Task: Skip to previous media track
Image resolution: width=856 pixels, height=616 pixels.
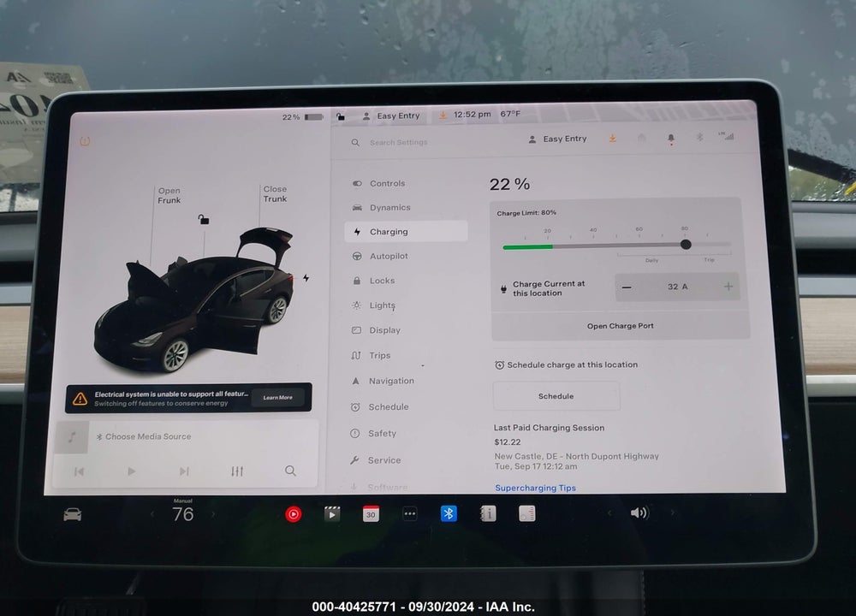Action: (79, 471)
